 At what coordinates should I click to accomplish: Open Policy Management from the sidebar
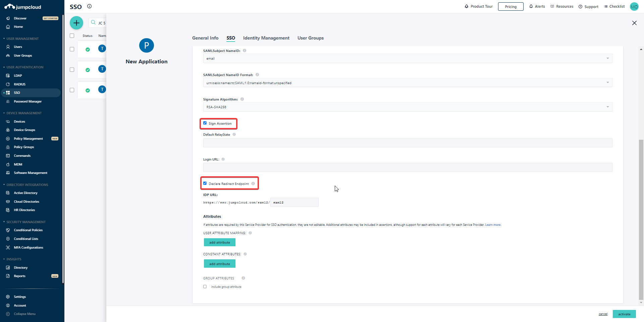[28, 138]
